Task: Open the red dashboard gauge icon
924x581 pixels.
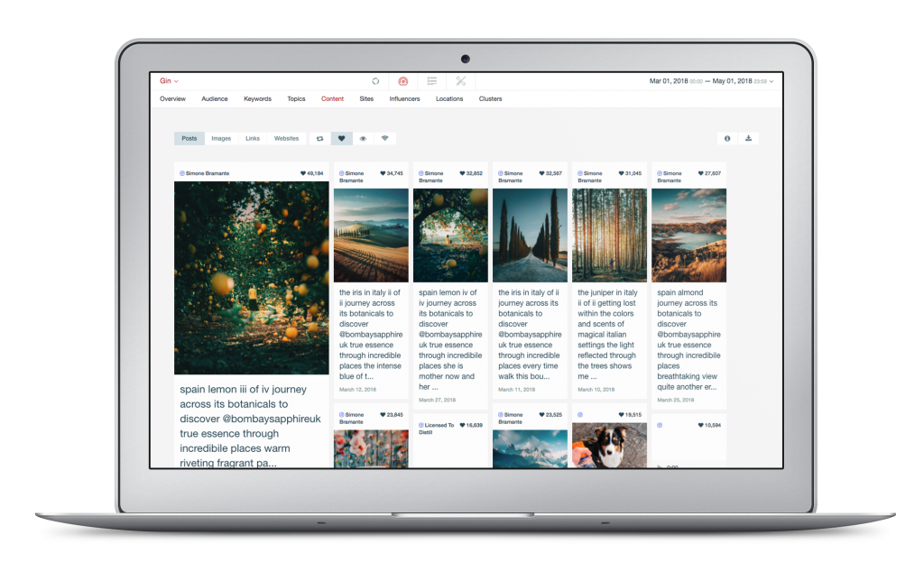Action: point(403,81)
